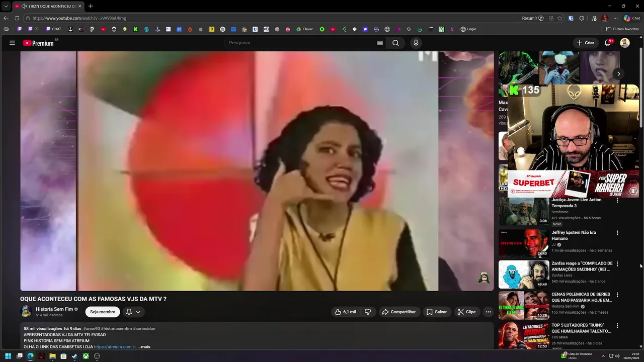Expand the tab search dropdown arrow
Viewport: 644px width, 362px height.
pyautogui.click(x=6, y=6)
